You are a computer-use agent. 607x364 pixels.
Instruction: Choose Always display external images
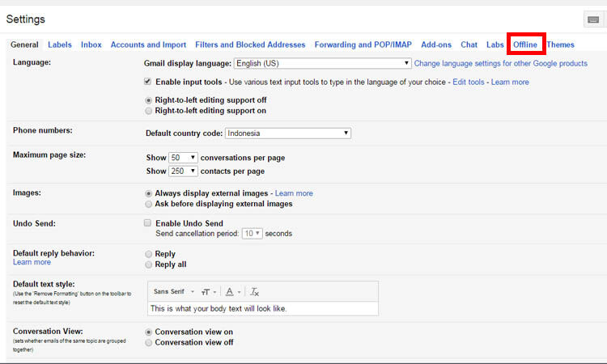coord(148,193)
